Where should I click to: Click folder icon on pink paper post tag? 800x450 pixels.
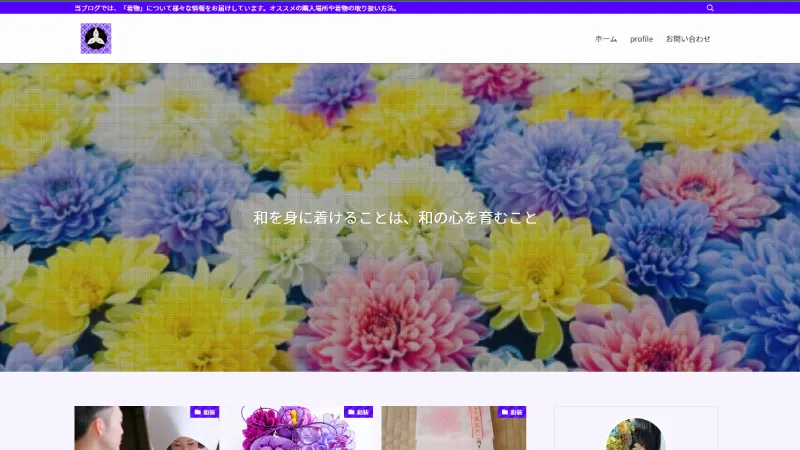coord(505,412)
